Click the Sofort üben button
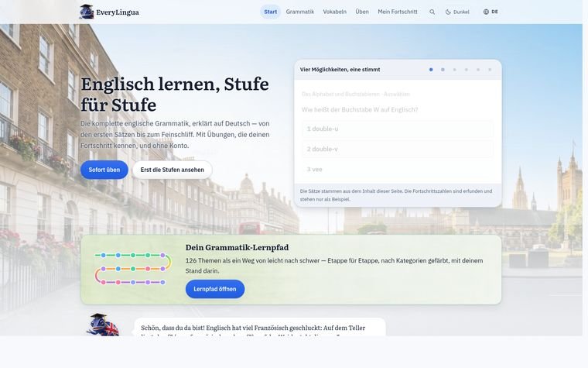 point(104,170)
